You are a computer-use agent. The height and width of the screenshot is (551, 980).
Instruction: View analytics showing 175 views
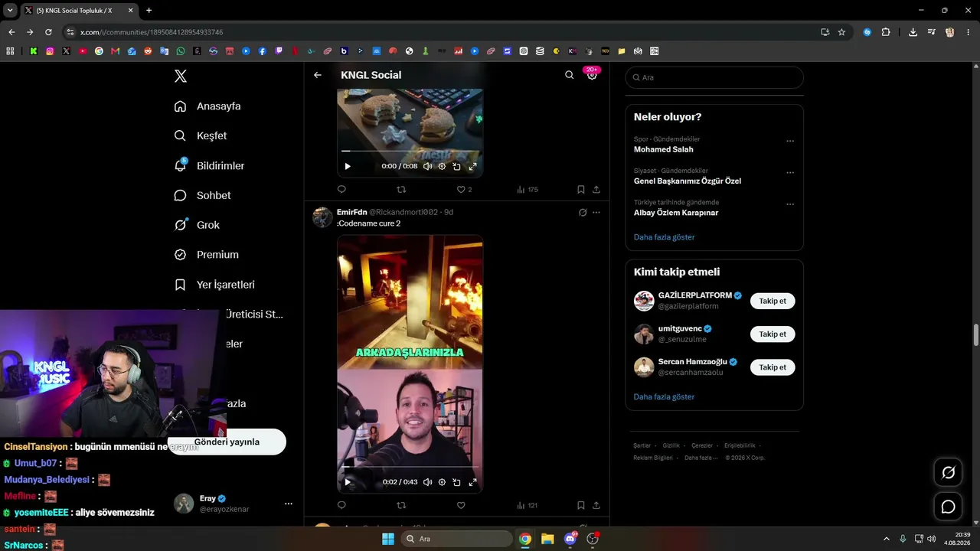click(x=528, y=189)
